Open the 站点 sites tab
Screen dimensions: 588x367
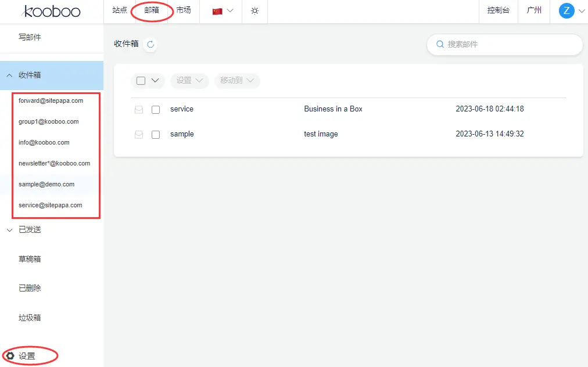[x=120, y=10]
